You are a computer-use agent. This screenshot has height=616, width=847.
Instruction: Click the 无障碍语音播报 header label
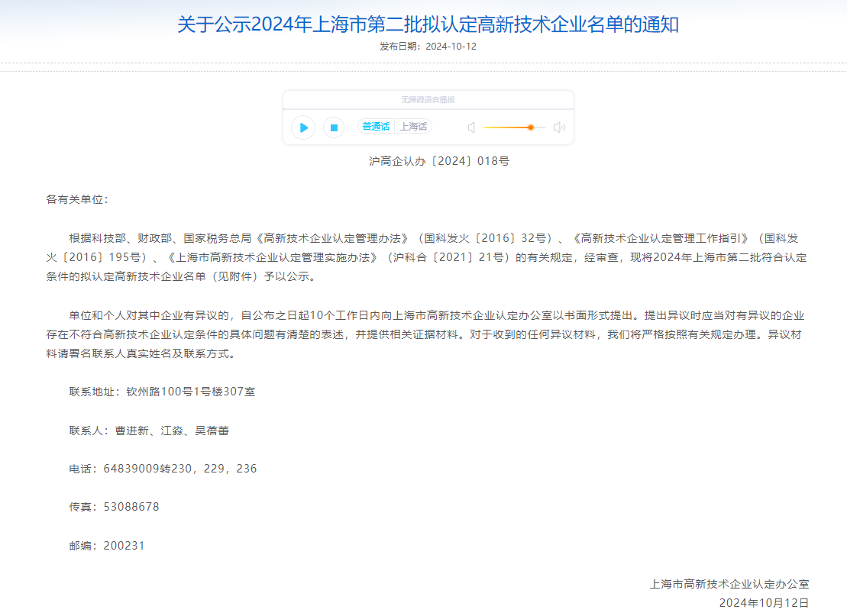[x=428, y=100]
